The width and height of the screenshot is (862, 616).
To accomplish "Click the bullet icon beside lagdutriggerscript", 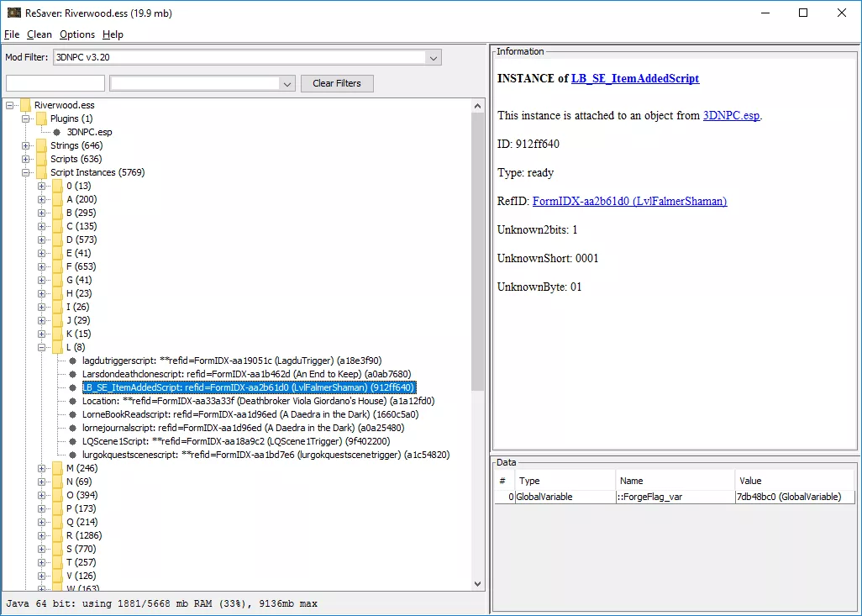I will [72, 361].
